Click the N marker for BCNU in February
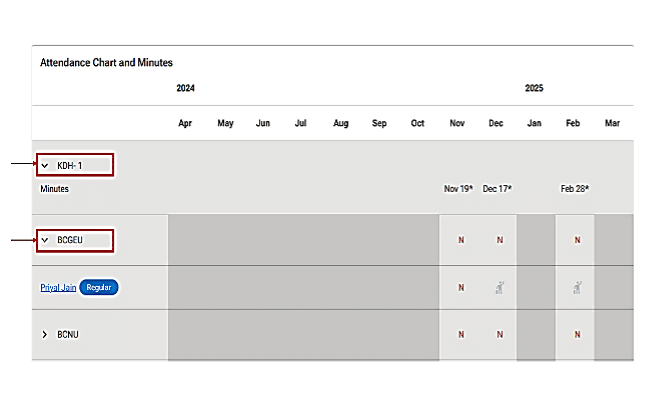672x404 pixels. (x=576, y=334)
